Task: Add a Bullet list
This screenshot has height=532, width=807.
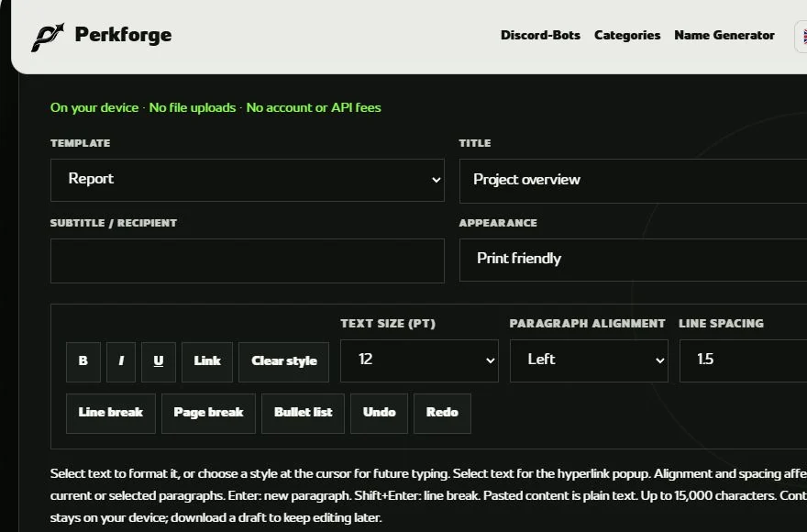Action: 304,413
